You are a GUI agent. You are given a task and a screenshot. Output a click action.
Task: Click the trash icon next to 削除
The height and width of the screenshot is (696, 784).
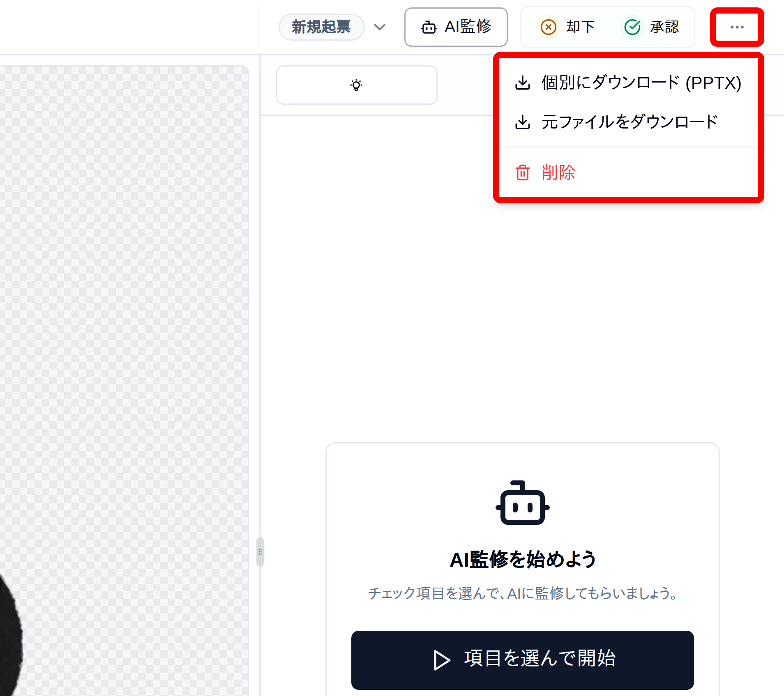[x=522, y=173]
